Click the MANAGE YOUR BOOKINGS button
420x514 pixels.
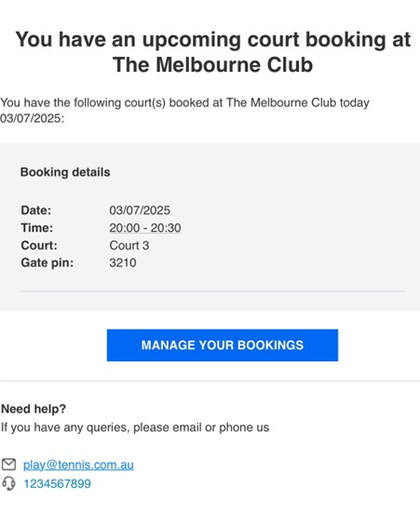(223, 345)
